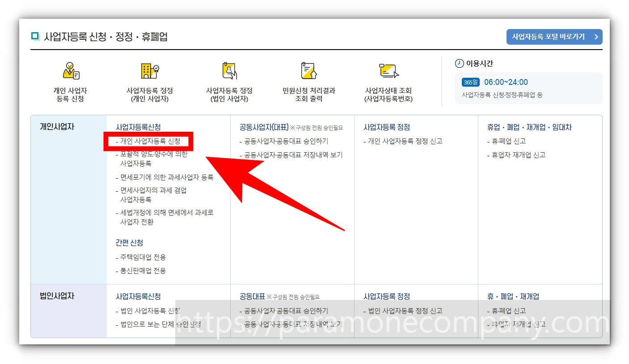Viewport: 629px width, 364px height.
Task: Click the teal square icon beside the page title
Action: [x=35, y=36]
